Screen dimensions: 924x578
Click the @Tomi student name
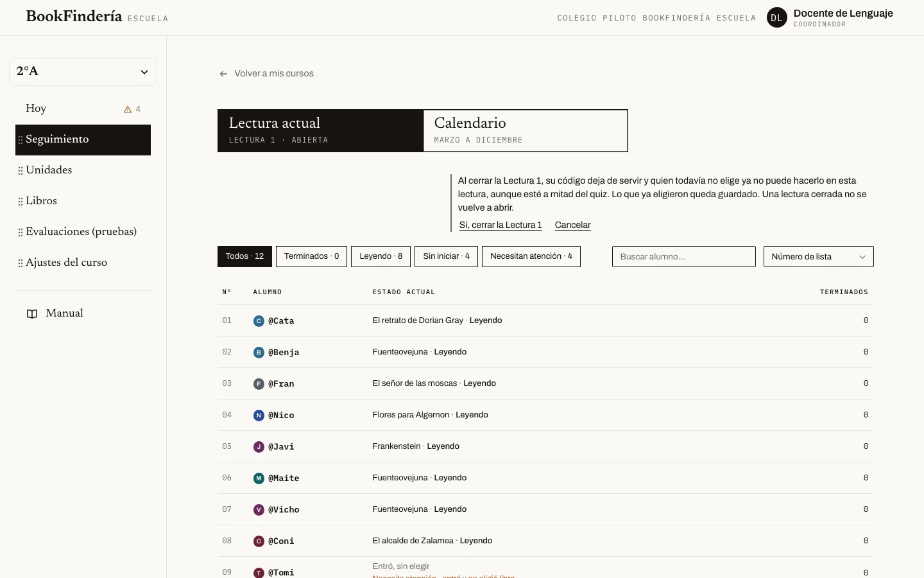point(281,573)
